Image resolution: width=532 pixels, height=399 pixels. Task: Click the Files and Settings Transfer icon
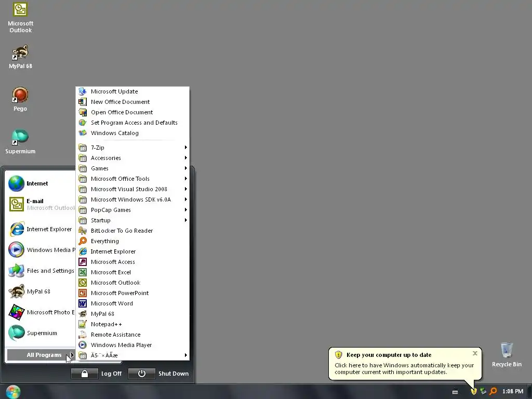click(x=16, y=271)
